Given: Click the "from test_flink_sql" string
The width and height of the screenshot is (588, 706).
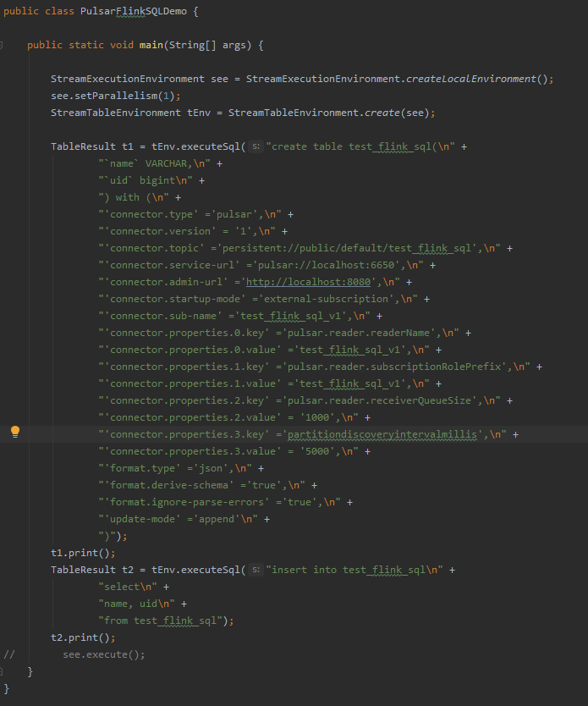Looking at the screenshot, I should [161, 621].
